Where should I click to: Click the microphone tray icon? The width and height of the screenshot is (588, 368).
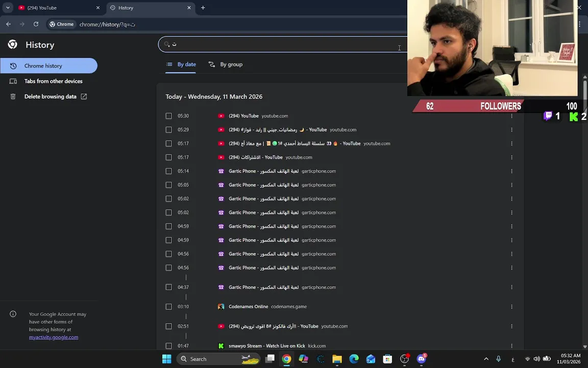[498, 359]
